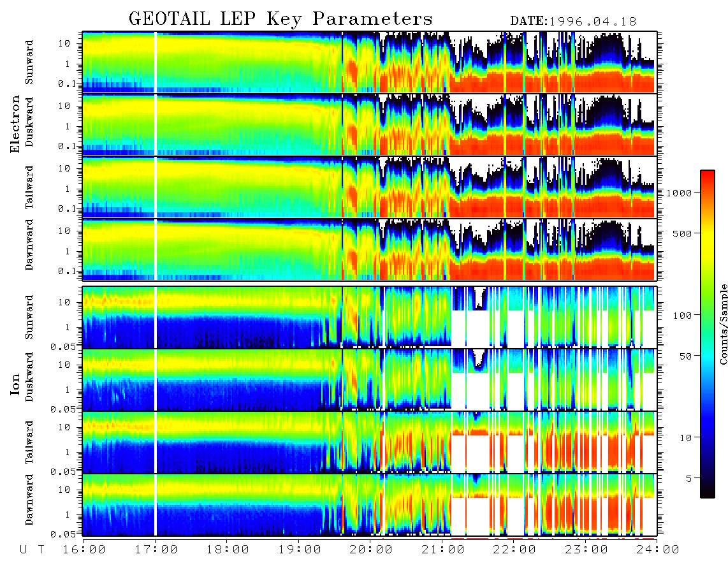Click the Ion Sunward spectrogram panel
This screenshot has height=561, width=728.
point(370,317)
